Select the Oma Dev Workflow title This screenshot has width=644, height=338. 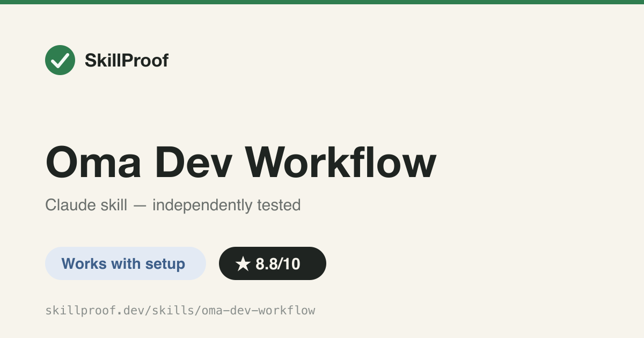[x=241, y=163]
